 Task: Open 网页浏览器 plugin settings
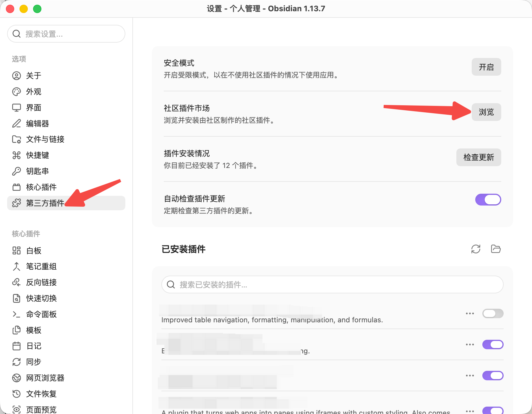tap(66, 378)
